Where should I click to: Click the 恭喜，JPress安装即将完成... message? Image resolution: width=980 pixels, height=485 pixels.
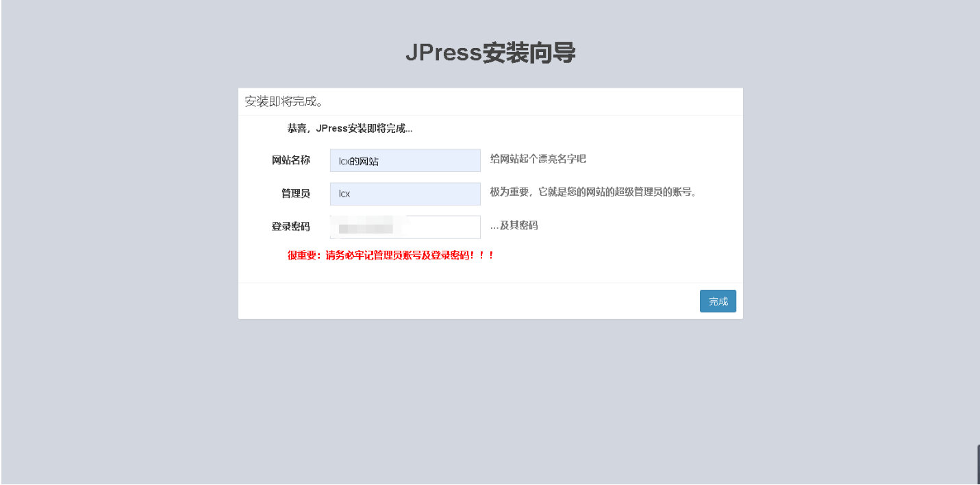click(x=350, y=128)
